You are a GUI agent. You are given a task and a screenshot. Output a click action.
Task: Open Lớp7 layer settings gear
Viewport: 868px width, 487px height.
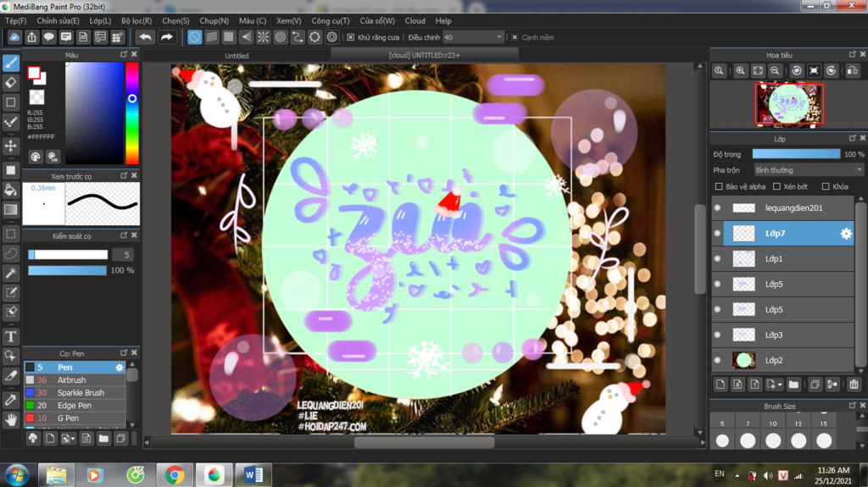846,234
